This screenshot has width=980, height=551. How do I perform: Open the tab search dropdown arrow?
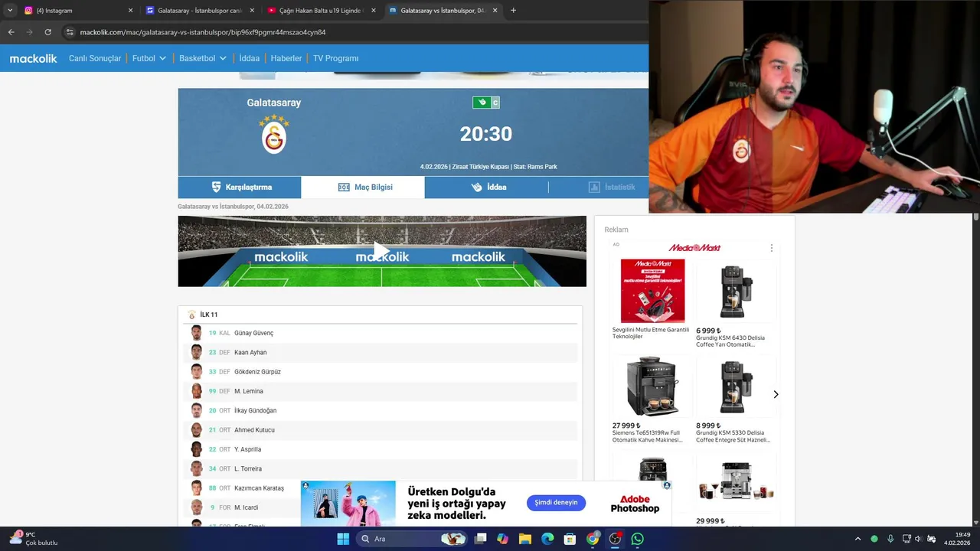click(10, 10)
